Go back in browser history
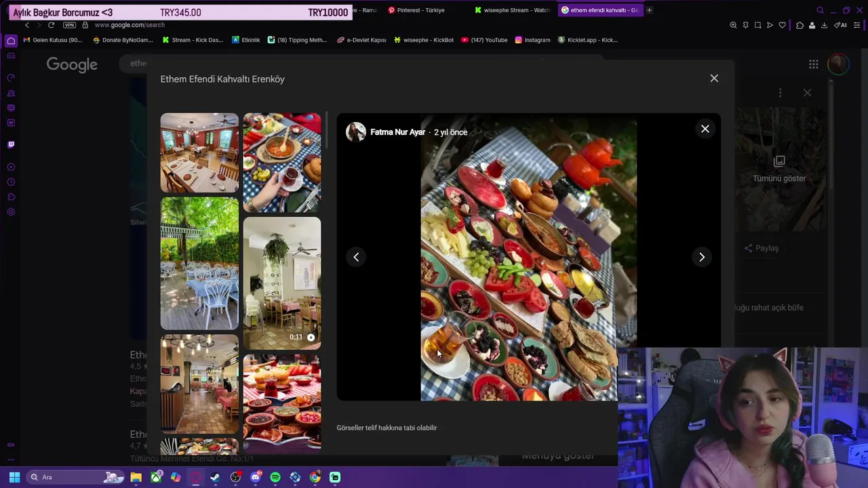Screen dimensions: 868x488 (27, 25)
